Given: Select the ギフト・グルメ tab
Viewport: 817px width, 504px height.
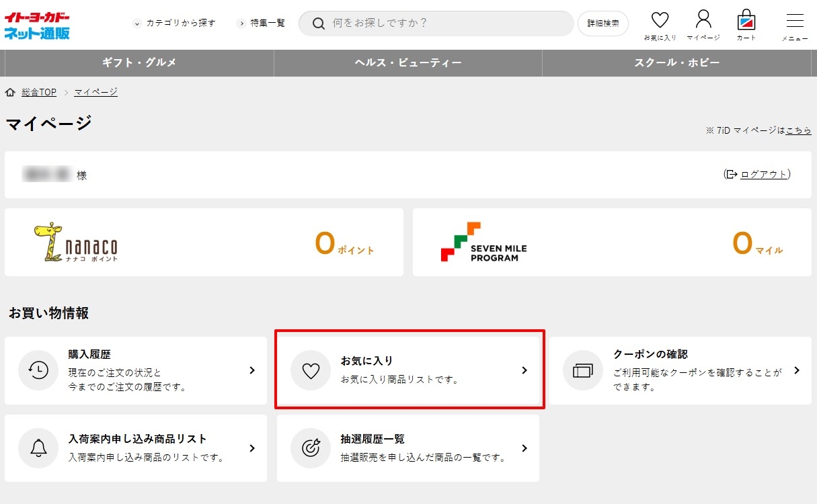Looking at the screenshot, I should coord(139,62).
